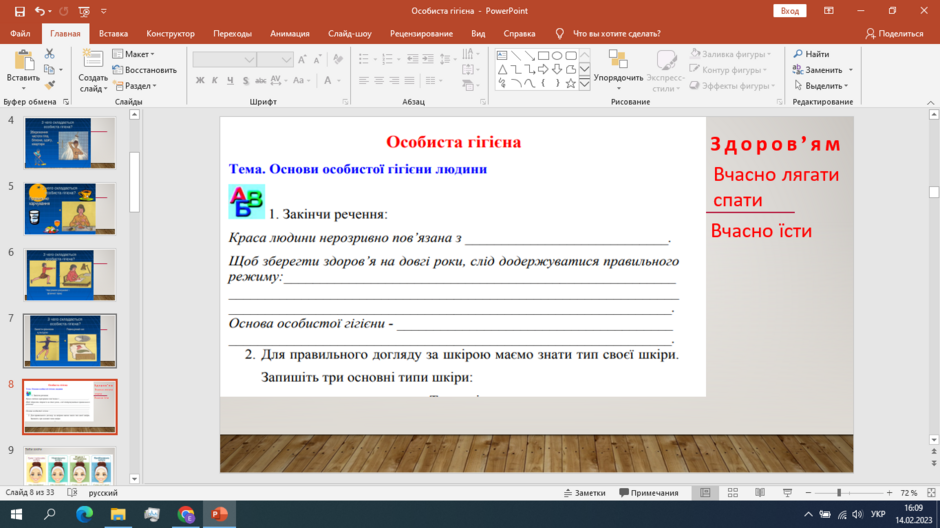Select slide 5 thumbnail

tap(70, 209)
